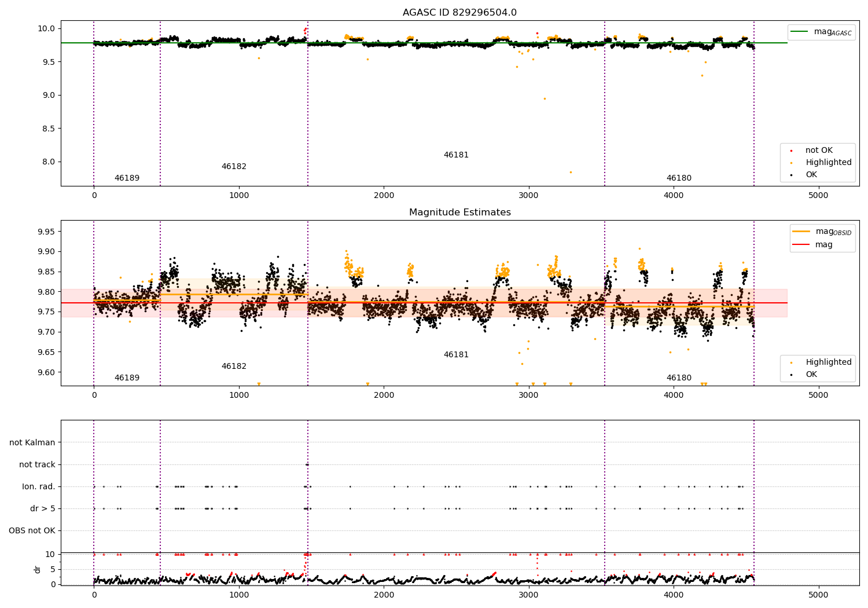This screenshot has height=608, width=868.
Task: Click the 'not Kalman' row label
Action: tap(32, 442)
